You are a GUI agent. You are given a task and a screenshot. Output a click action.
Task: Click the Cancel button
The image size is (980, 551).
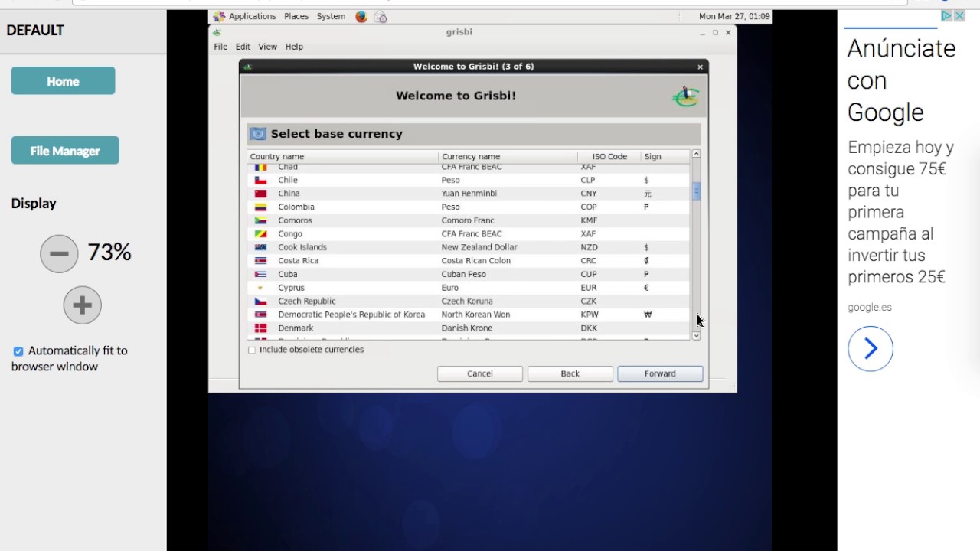point(480,373)
